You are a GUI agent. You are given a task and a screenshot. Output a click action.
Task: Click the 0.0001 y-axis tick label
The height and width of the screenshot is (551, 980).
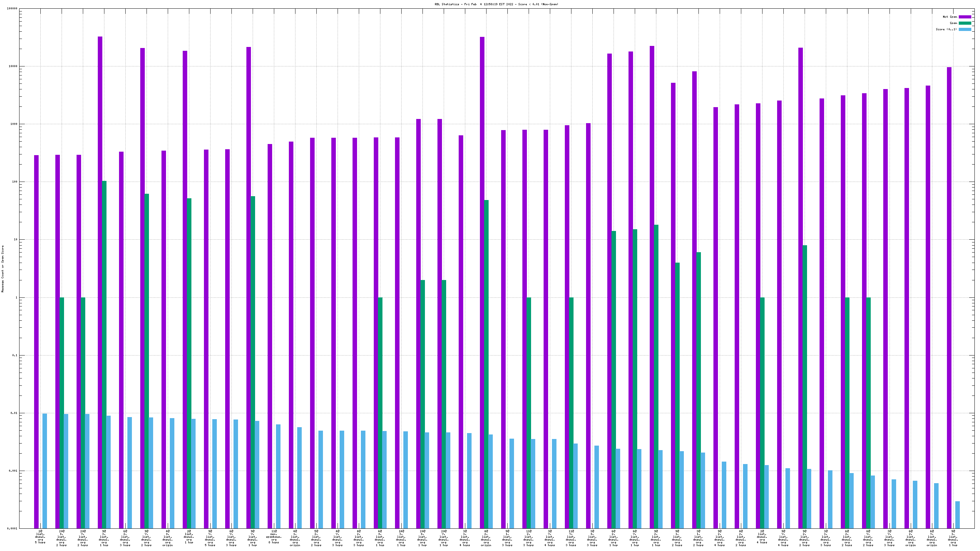13,529
